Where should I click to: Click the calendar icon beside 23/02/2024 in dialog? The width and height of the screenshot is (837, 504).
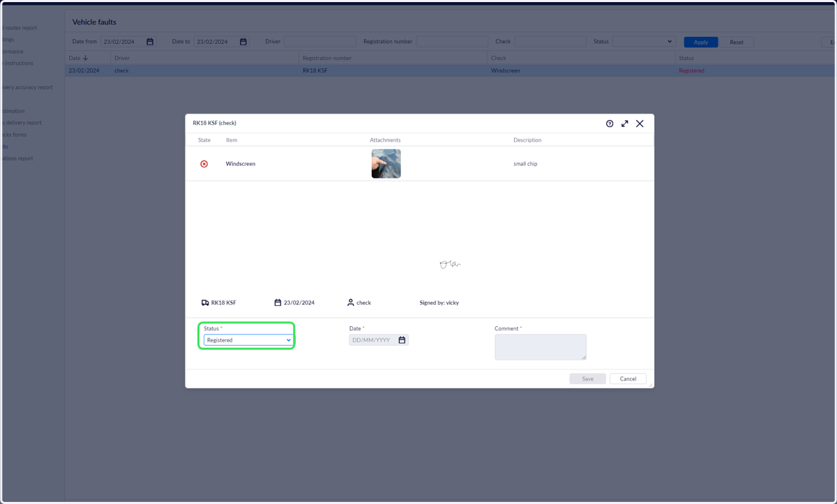tap(278, 303)
